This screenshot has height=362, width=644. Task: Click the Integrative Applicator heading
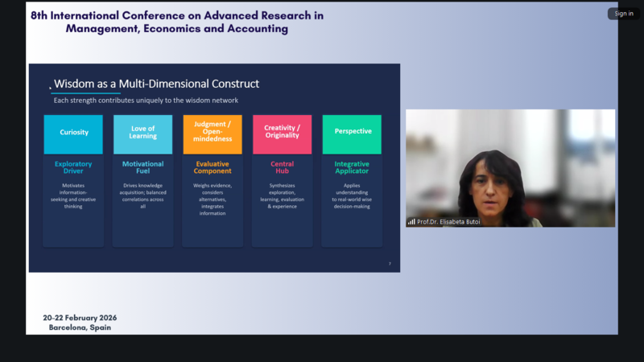pos(352,167)
